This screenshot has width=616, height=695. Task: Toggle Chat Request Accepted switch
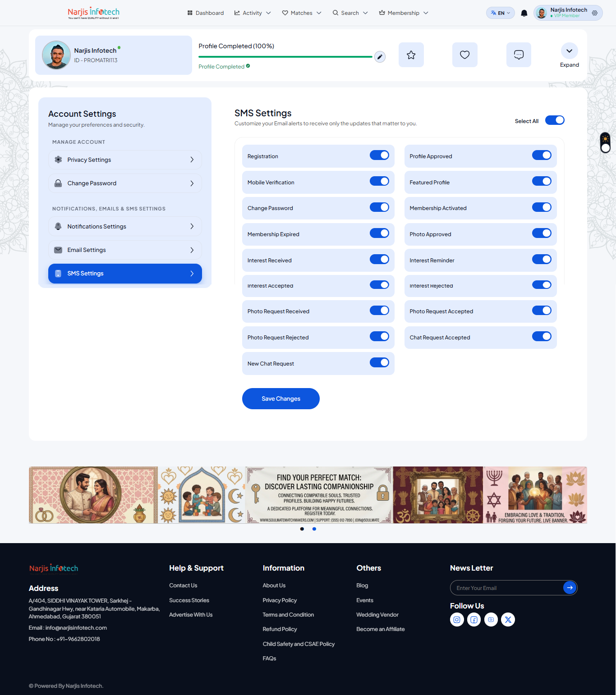(x=542, y=336)
